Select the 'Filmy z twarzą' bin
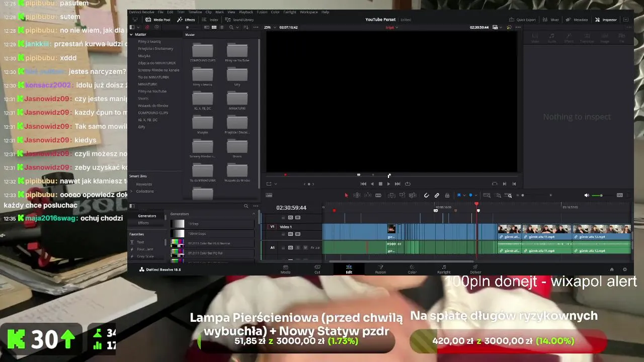644x362 pixels. click(x=149, y=41)
